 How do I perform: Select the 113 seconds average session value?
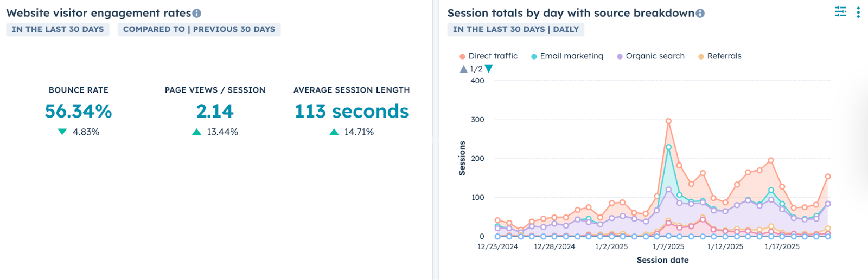tap(352, 112)
